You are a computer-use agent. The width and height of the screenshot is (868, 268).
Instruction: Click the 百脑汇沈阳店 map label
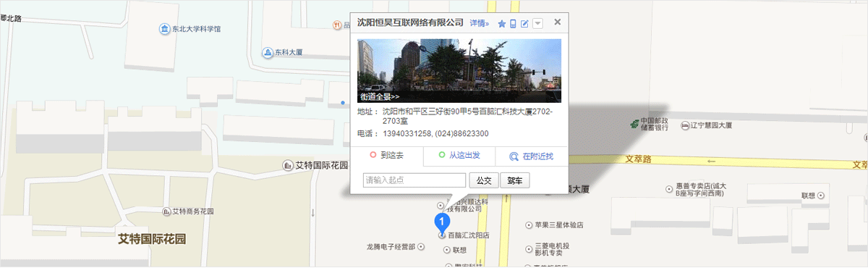click(x=469, y=236)
